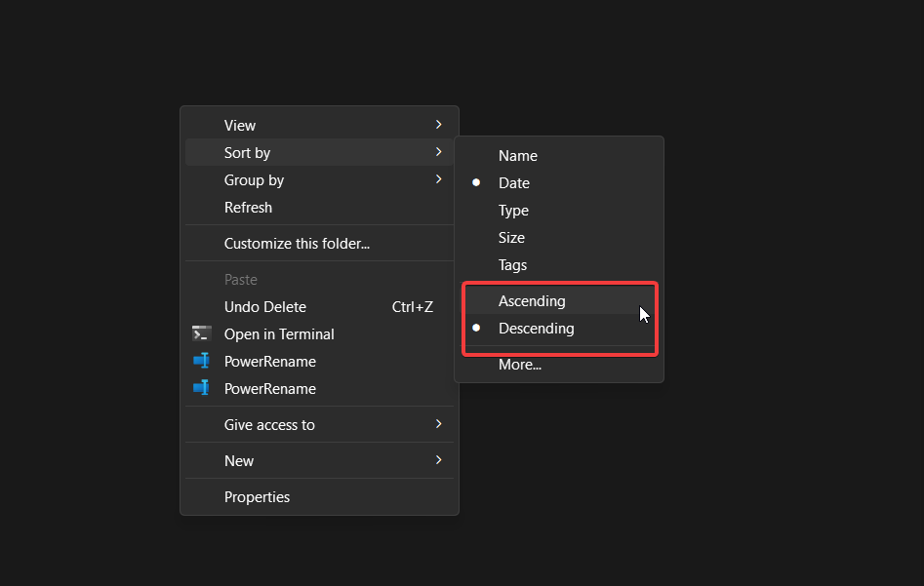Click the first PowerRename icon
The height and width of the screenshot is (586, 924).
pyautogui.click(x=202, y=361)
